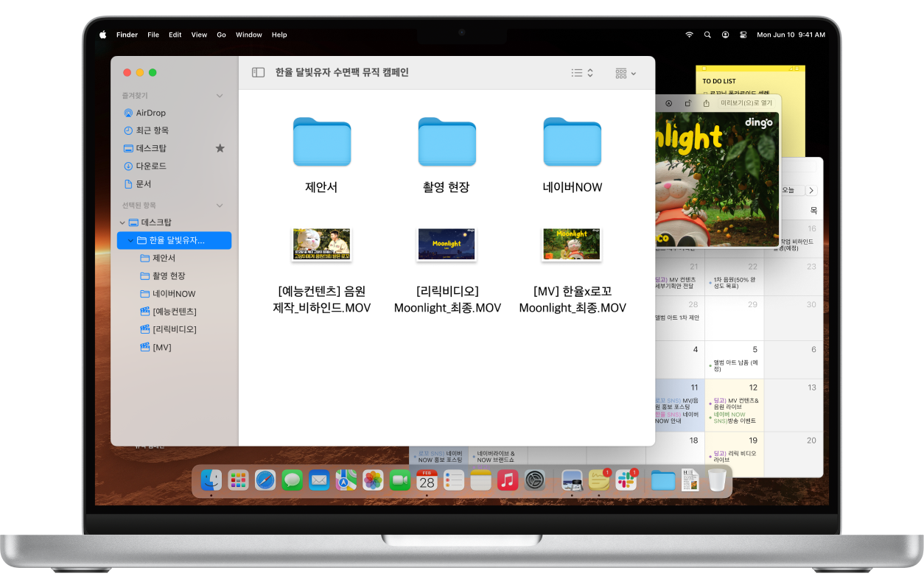
Task: Select the 제안서 folder icon
Action: [x=321, y=141]
